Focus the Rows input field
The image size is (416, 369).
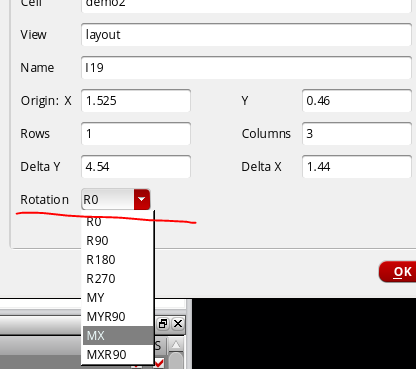click(136, 134)
